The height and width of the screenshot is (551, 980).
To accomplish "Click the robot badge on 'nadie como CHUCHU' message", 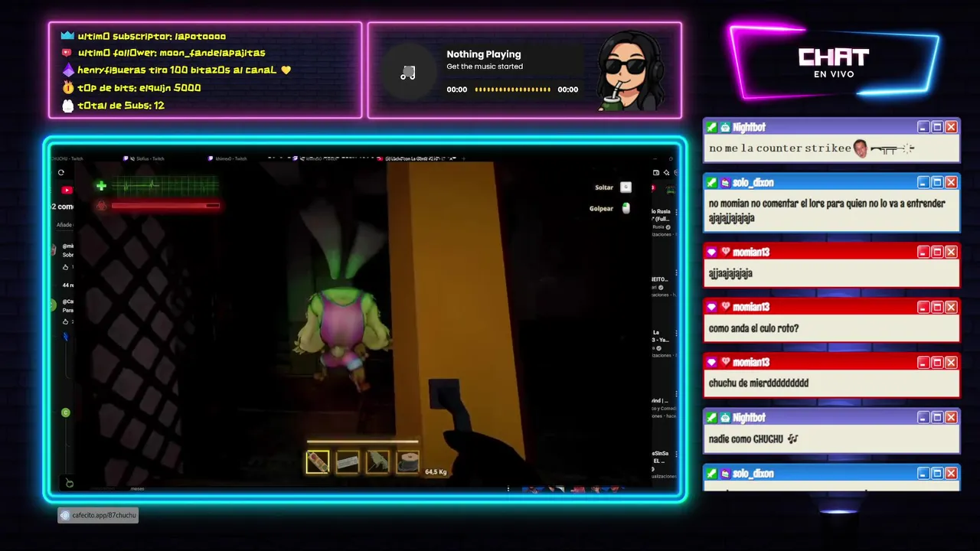I will click(724, 418).
